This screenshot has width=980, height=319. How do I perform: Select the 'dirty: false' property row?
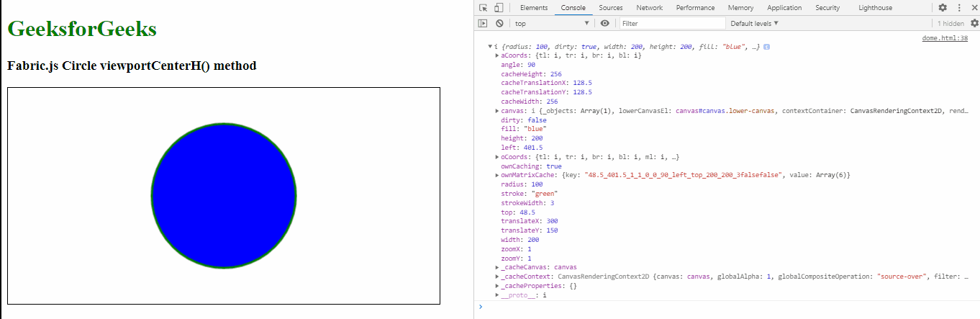(x=524, y=120)
